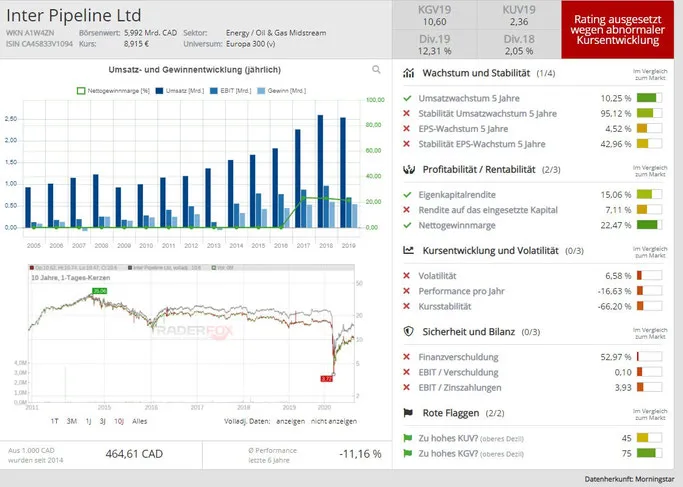Click the red low price marker in chart
The width and height of the screenshot is (683, 487).
click(x=326, y=379)
